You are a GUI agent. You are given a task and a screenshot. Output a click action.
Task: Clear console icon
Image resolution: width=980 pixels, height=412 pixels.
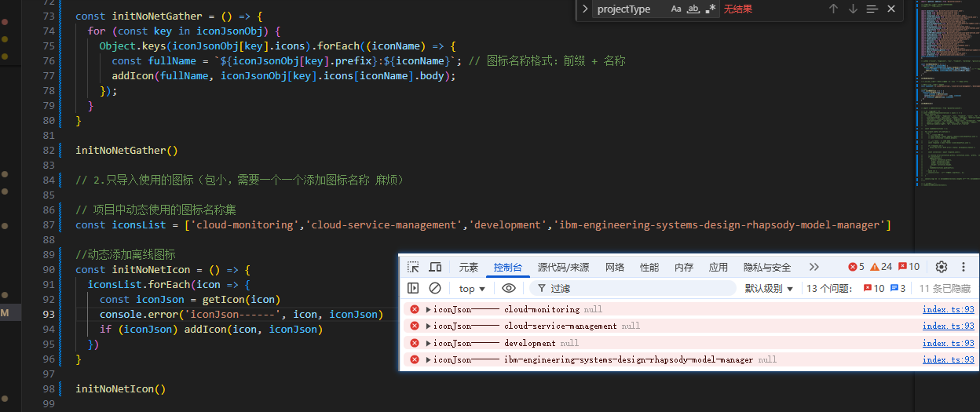pyautogui.click(x=434, y=288)
